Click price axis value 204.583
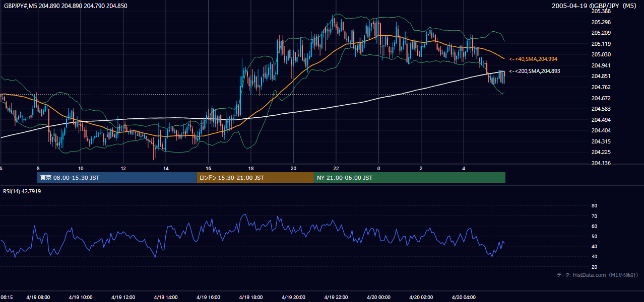This screenshot has width=644, height=302. (x=601, y=109)
